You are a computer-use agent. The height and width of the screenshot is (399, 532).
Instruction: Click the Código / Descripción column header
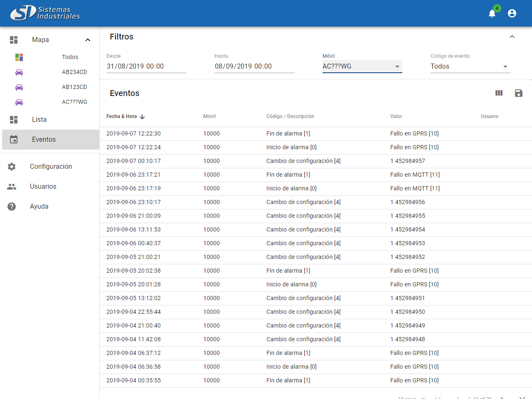290,116
